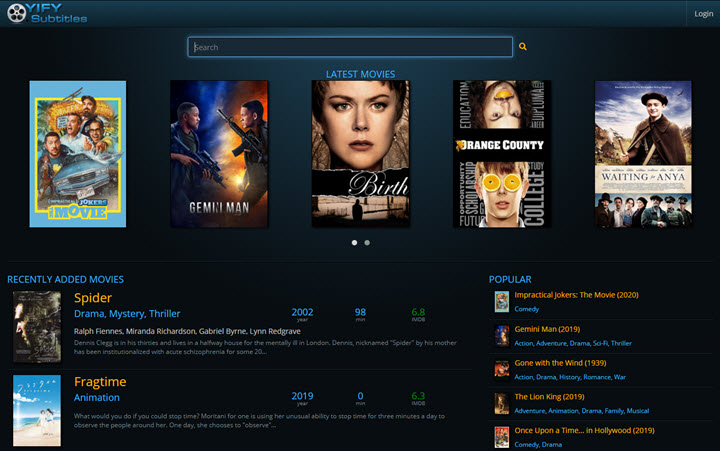The image size is (720, 451).
Task: Click the small Lion King popular thumbnail
Action: [502, 404]
